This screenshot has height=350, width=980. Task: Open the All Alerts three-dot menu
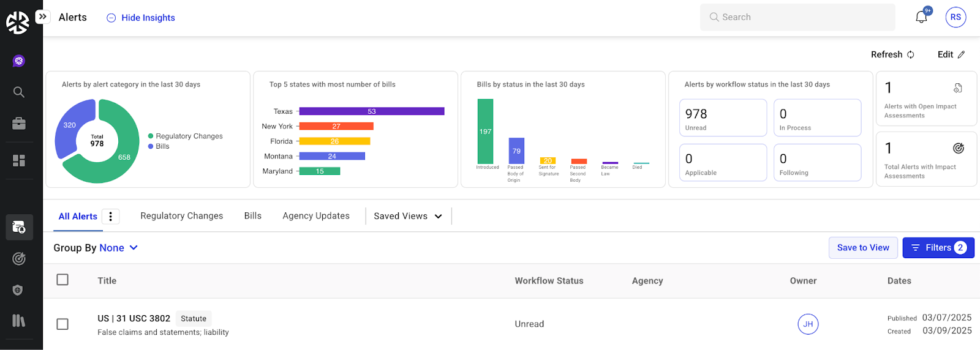point(110,216)
